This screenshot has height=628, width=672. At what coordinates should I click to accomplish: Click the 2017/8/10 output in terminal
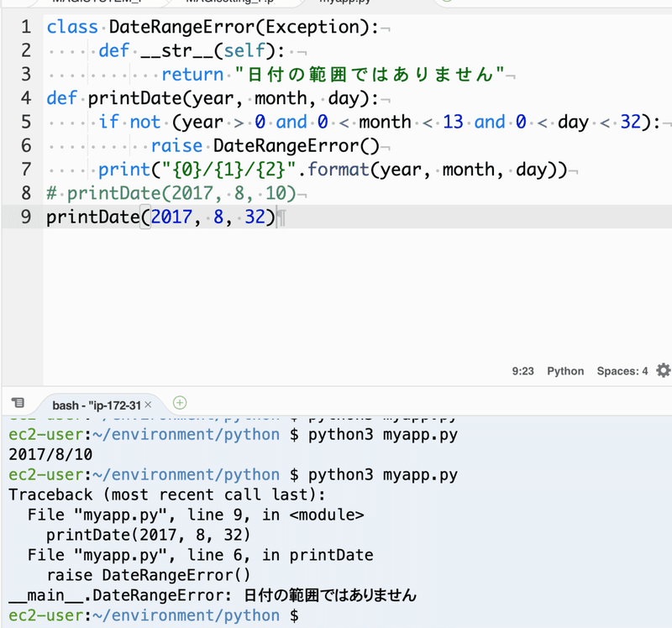pyautogui.click(x=50, y=454)
